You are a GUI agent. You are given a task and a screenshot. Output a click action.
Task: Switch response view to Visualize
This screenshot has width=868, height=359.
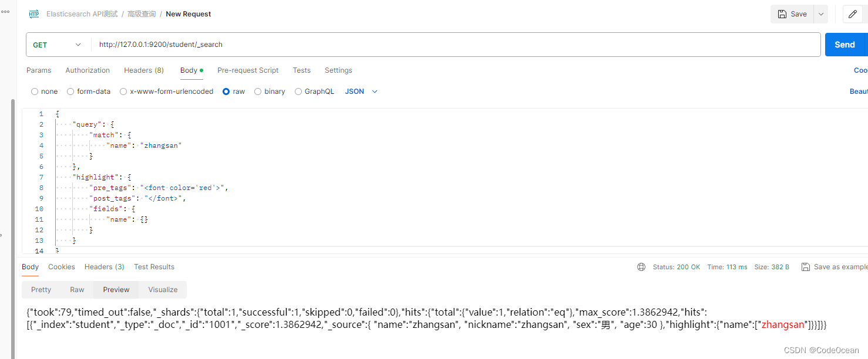click(163, 290)
